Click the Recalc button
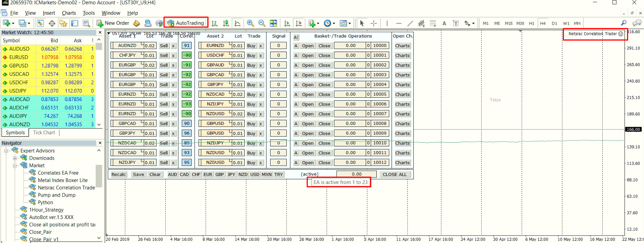This screenshot has height=243, width=644. [x=118, y=174]
